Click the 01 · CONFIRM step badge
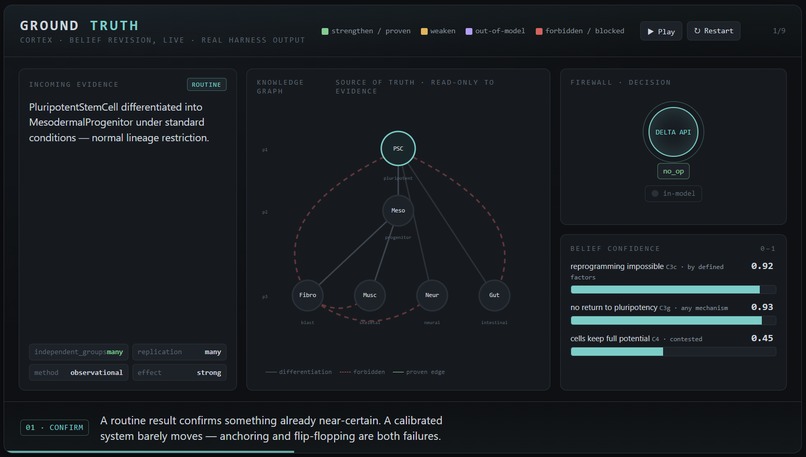This screenshot has width=806, height=457. click(x=54, y=428)
